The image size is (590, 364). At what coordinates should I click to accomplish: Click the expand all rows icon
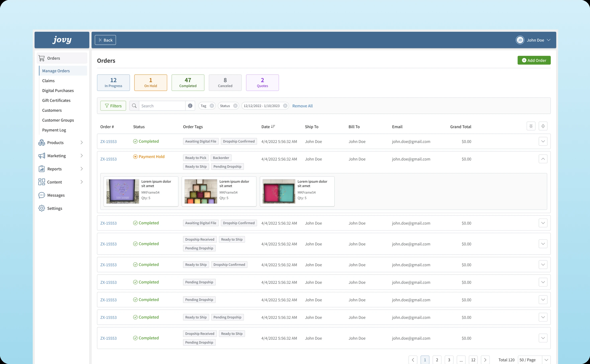[543, 126]
